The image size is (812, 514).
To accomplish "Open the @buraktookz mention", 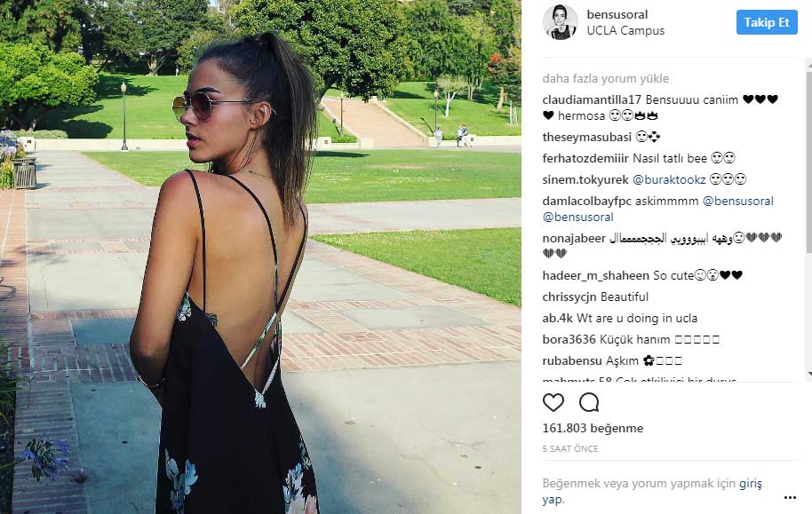I will click(669, 179).
